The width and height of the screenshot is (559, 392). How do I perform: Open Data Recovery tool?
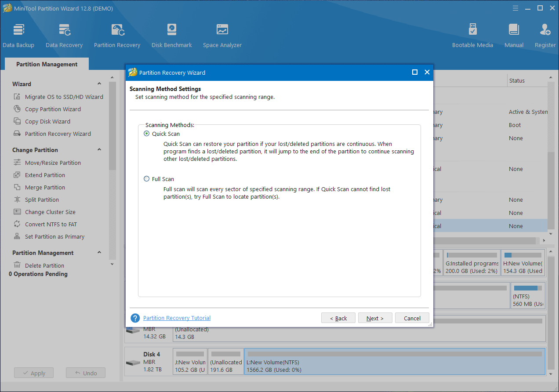(x=64, y=36)
